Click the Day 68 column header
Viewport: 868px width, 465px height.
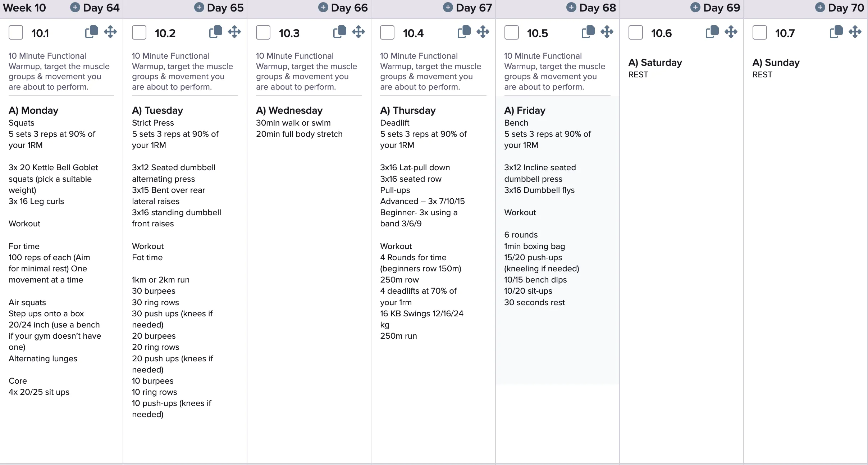pyautogui.click(x=598, y=8)
